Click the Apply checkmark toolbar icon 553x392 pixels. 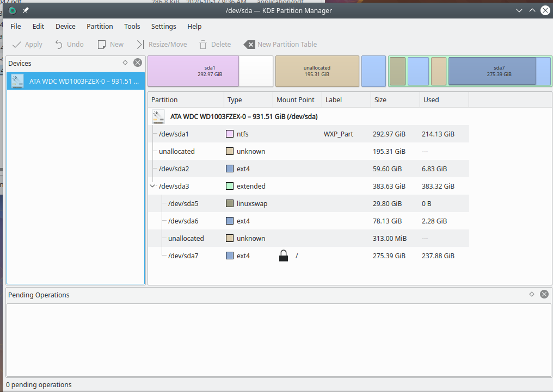point(17,45)
